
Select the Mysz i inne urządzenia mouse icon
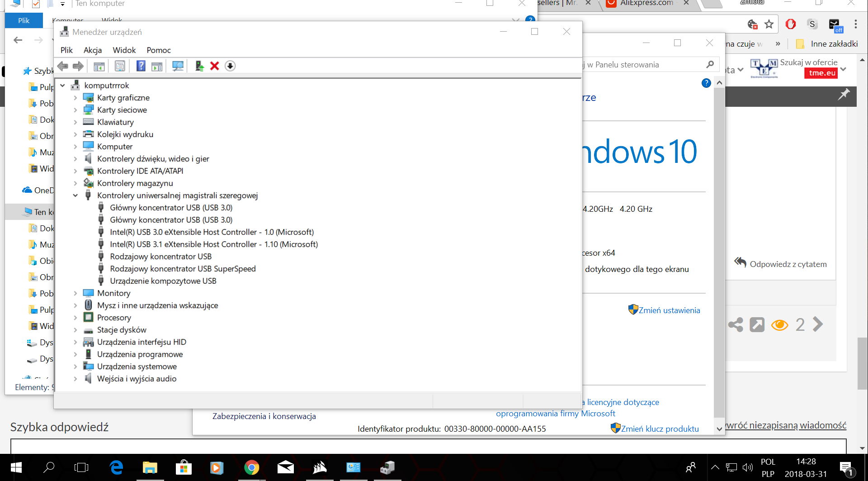(x=89, y=305)
